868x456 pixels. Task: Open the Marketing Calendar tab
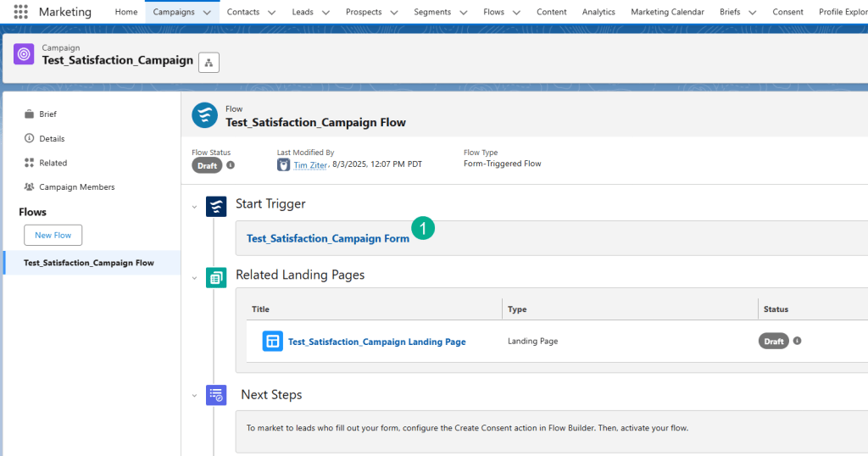[x=667, y=12]
